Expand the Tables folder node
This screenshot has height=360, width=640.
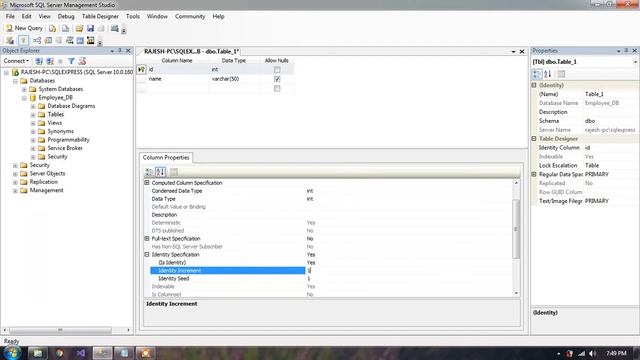click(33, 115)
